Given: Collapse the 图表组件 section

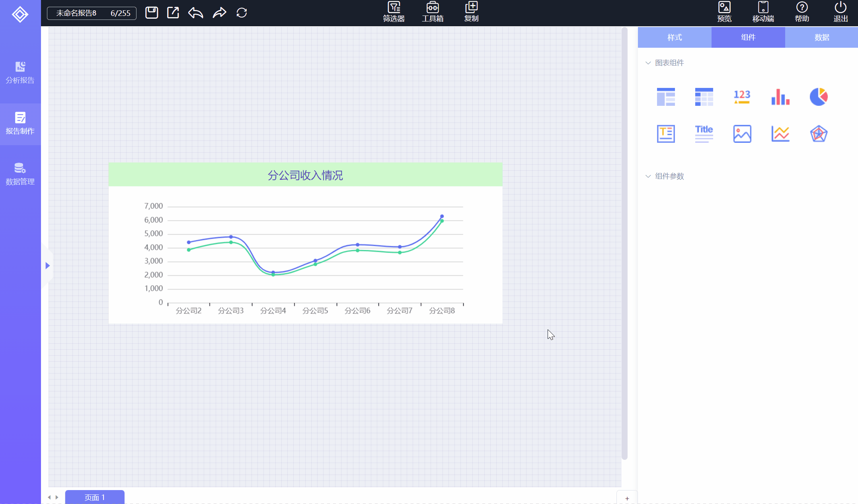Looking at the screenshot, I should click(648, 63).
